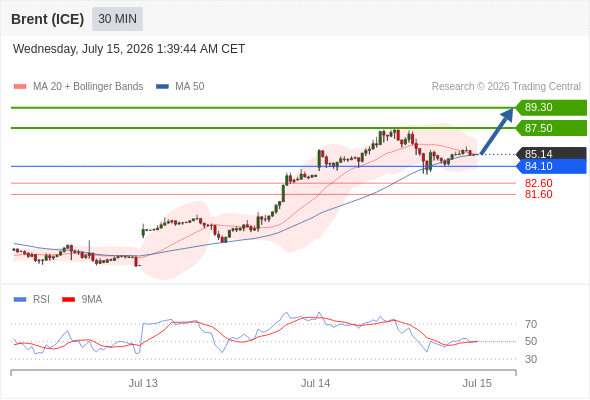
Task: Click the red 9MA legend swatch
Action: 68,300
